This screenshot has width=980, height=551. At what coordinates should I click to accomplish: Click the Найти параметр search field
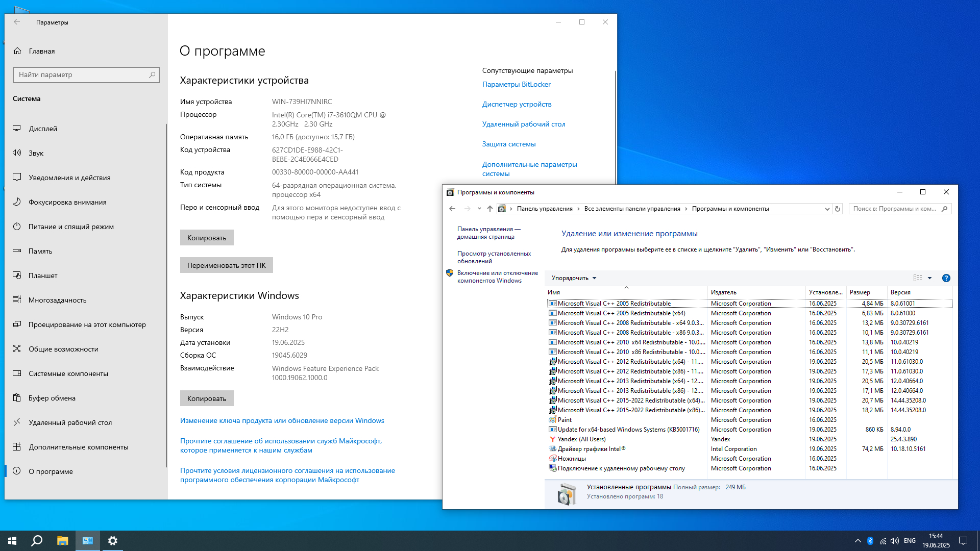coord(82,74)
